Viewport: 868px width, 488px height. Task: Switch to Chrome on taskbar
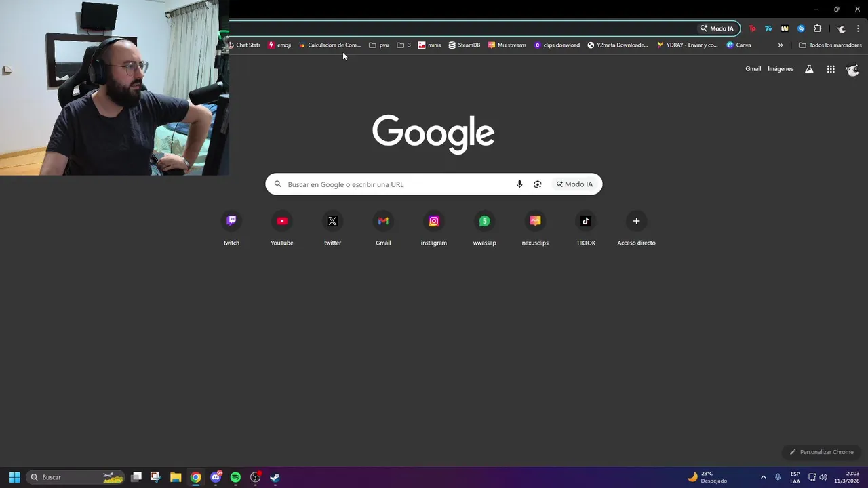point(195,477)
